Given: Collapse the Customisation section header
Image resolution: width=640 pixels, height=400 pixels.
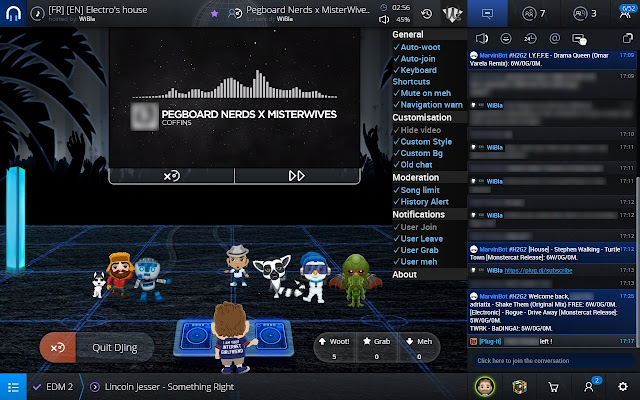Looking at the screenshot, I should (429, 118).
